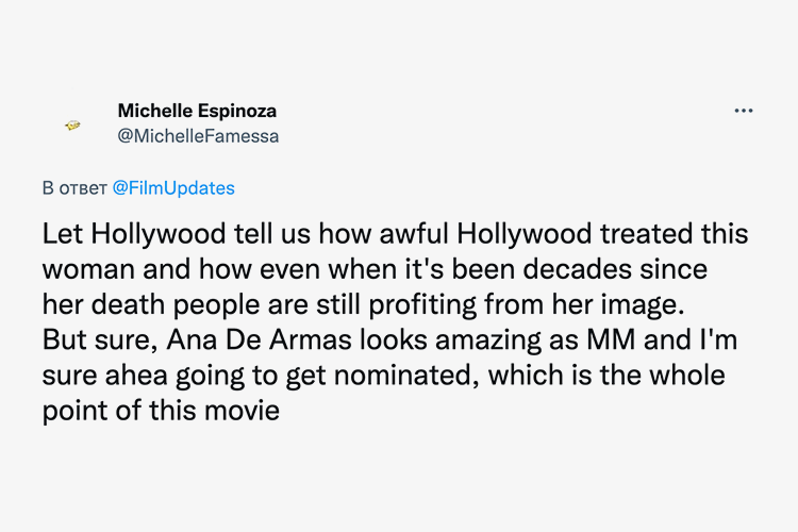Click the word "woman" in second line
Screen dimensions: 798x532
click(88, 270)
